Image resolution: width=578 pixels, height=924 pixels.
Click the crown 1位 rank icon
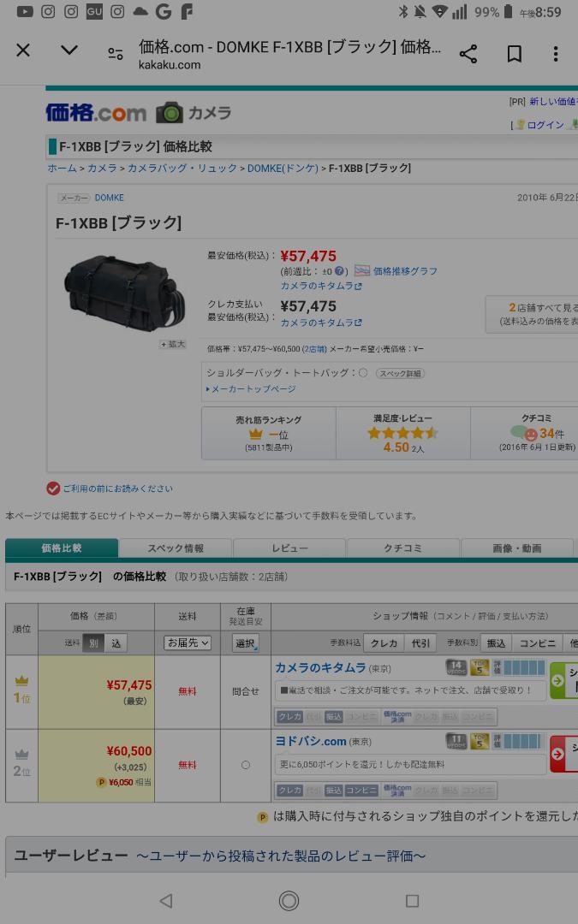[x=21, y=681]
